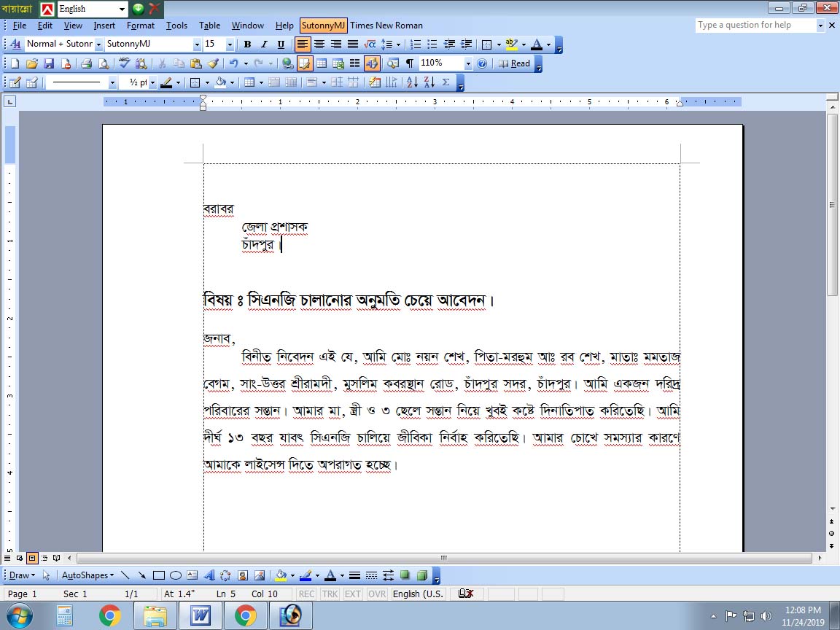Click the Sort Ascending icon
The height and width of the screenshot is (630, 840).
click(x=412, y=82)
